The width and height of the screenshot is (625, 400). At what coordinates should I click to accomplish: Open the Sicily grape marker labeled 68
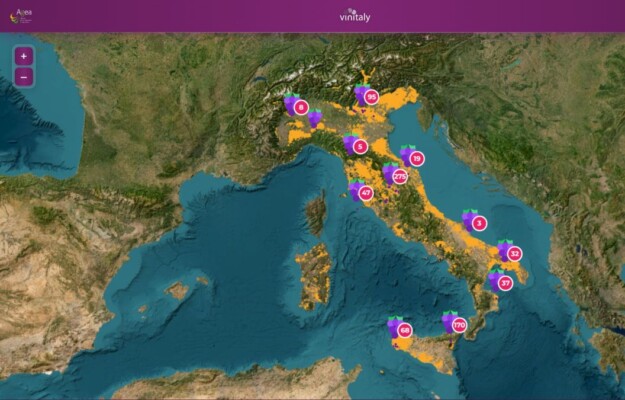pyautogui.click(x=400, y=328)
